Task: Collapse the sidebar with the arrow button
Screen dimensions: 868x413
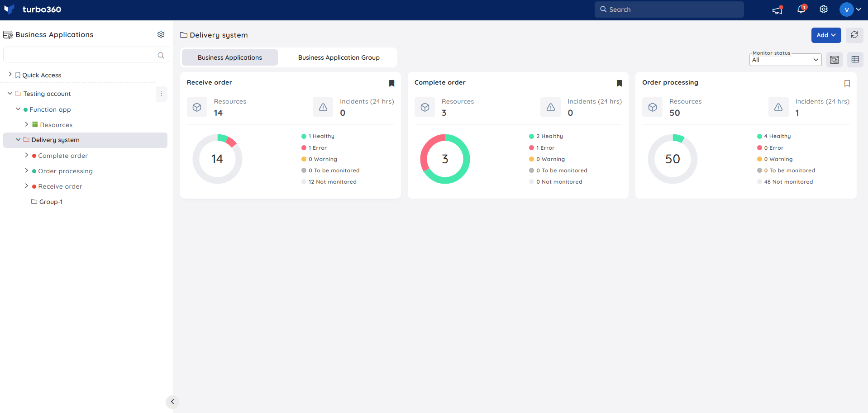Action: (172, 402)
